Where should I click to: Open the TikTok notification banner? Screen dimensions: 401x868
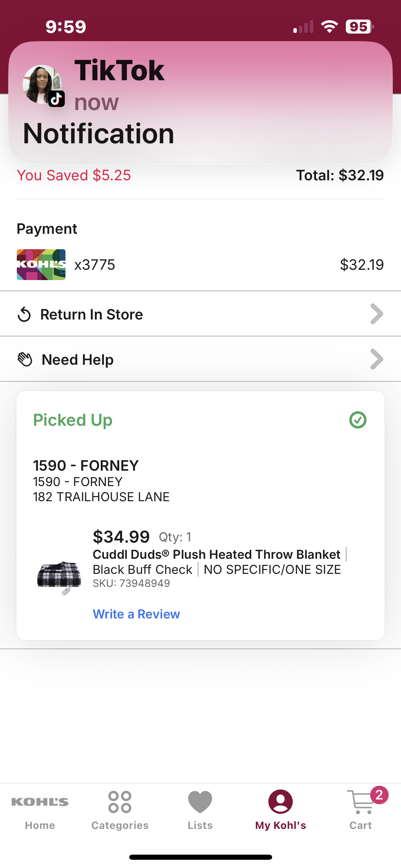200,103
